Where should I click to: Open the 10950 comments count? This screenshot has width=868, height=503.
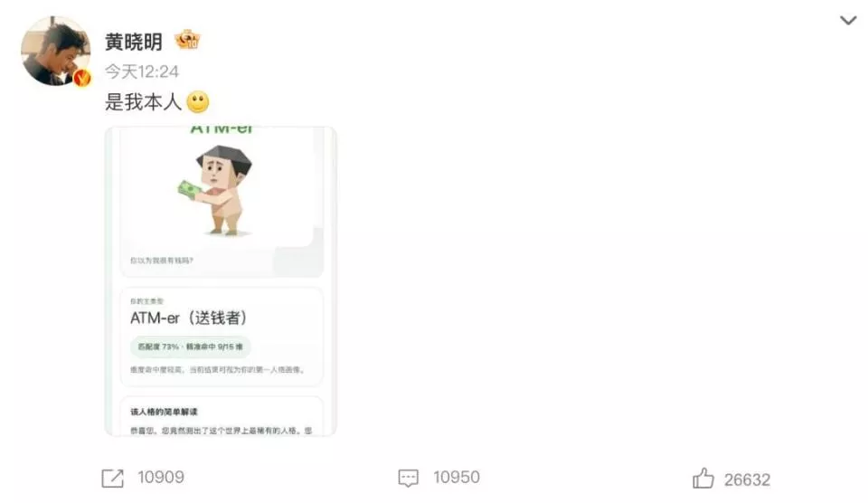click(x=457, y=477)
